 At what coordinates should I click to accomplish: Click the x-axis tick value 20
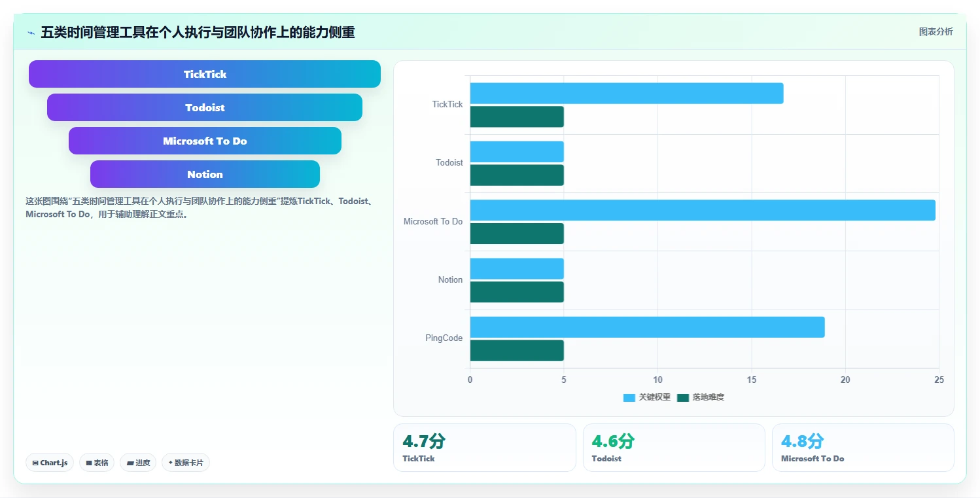[845, 380]
